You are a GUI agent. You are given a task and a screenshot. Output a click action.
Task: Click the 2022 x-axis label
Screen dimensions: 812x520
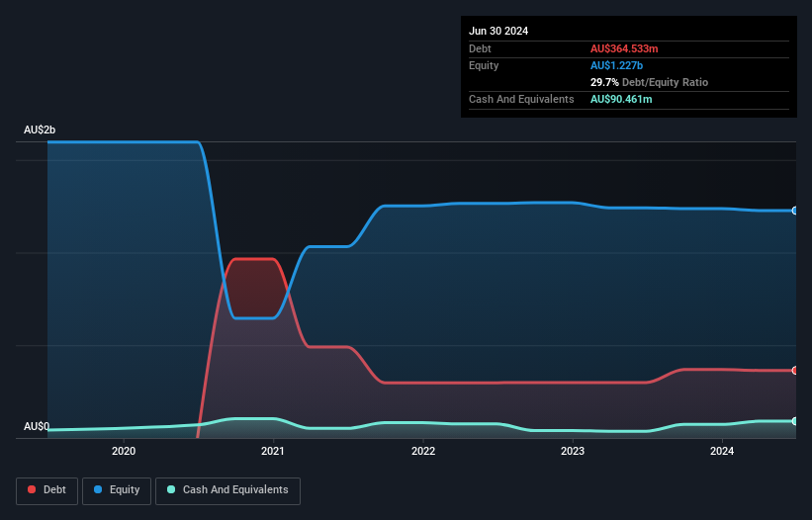click(423, 451)
